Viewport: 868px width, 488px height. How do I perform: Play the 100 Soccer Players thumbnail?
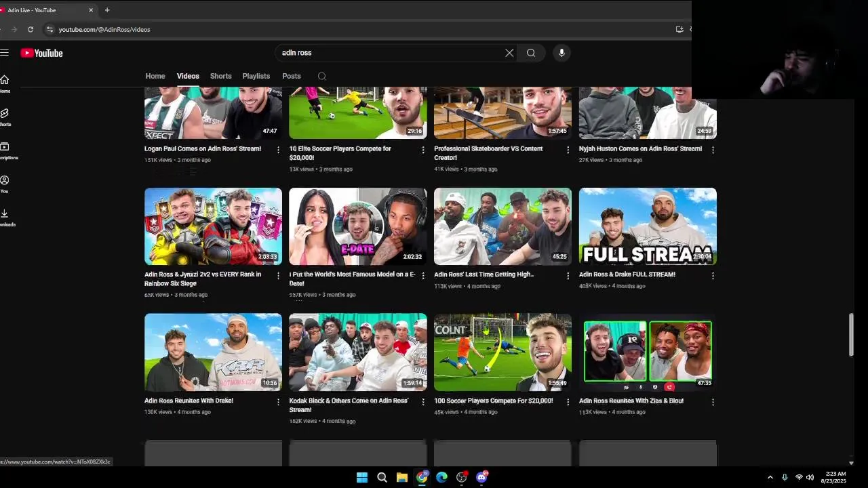tap(502, 352)
